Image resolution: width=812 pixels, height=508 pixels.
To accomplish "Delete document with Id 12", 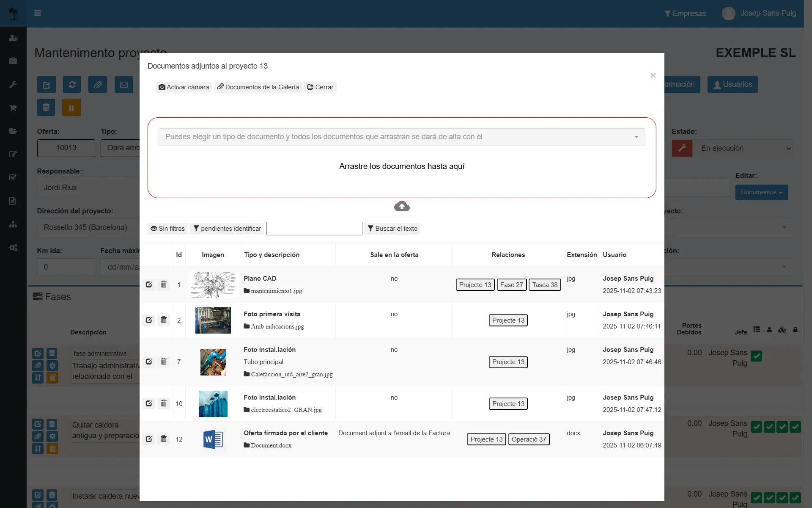I will tap(164, 439).
